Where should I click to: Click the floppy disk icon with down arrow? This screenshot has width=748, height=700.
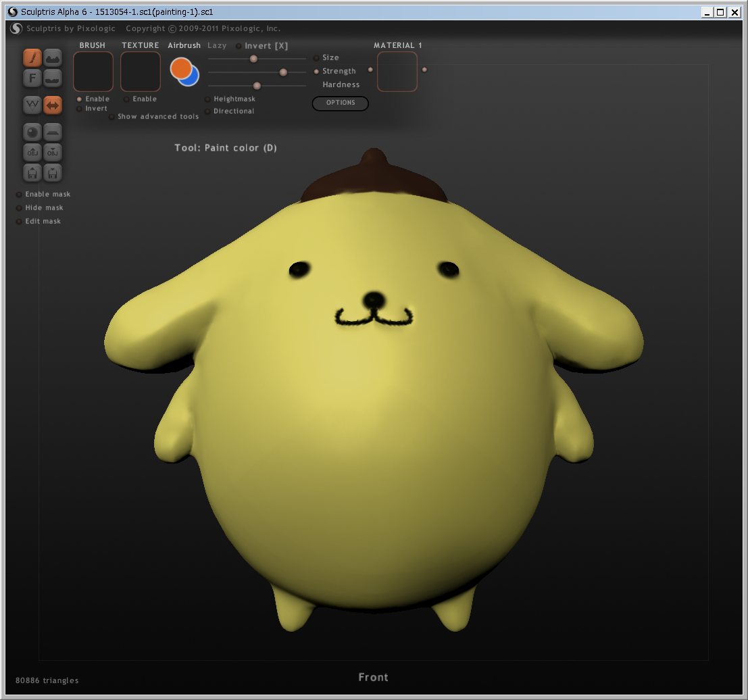click(x=53, y=172)
